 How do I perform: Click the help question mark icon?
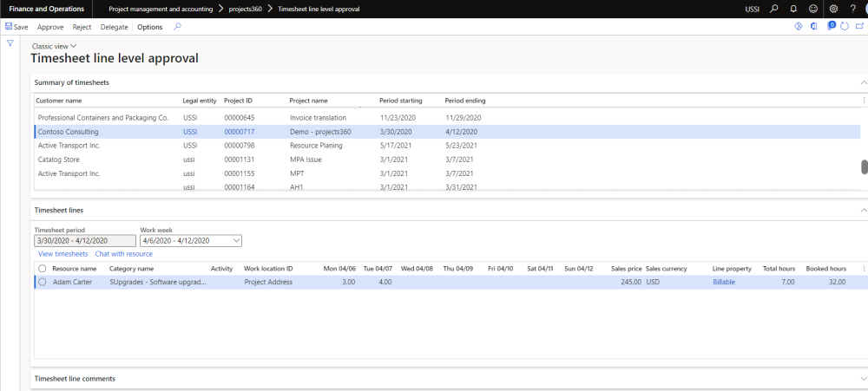point(853,9)
